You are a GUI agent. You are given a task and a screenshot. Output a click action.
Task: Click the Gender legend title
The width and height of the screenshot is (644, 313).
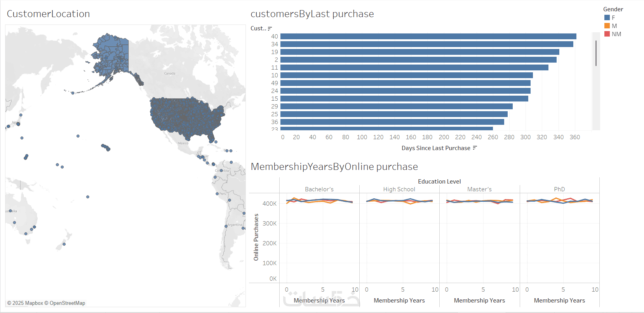pos(613,9)
